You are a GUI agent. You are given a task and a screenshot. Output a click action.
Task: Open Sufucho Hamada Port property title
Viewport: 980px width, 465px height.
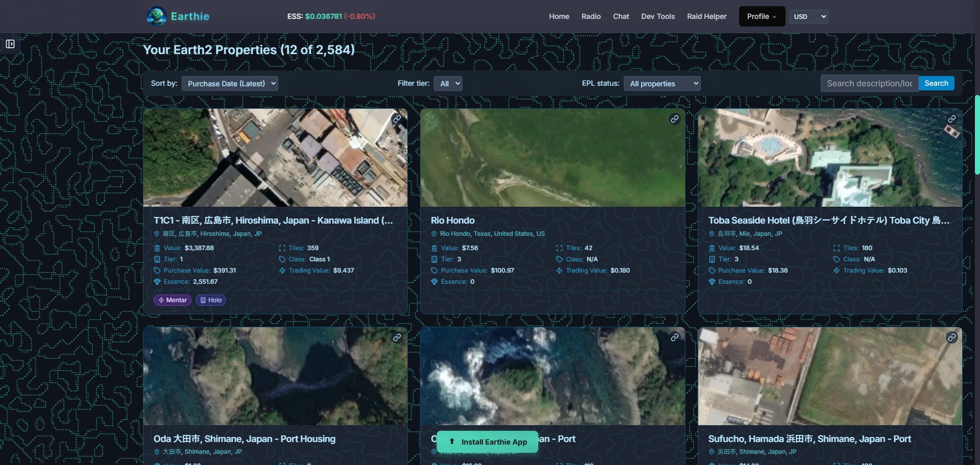click(810, 439)
